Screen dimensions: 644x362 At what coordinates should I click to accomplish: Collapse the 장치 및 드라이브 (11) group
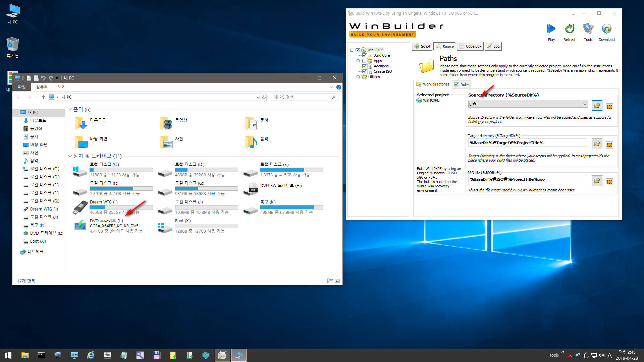pyautogui.click(x=70, y=156)
